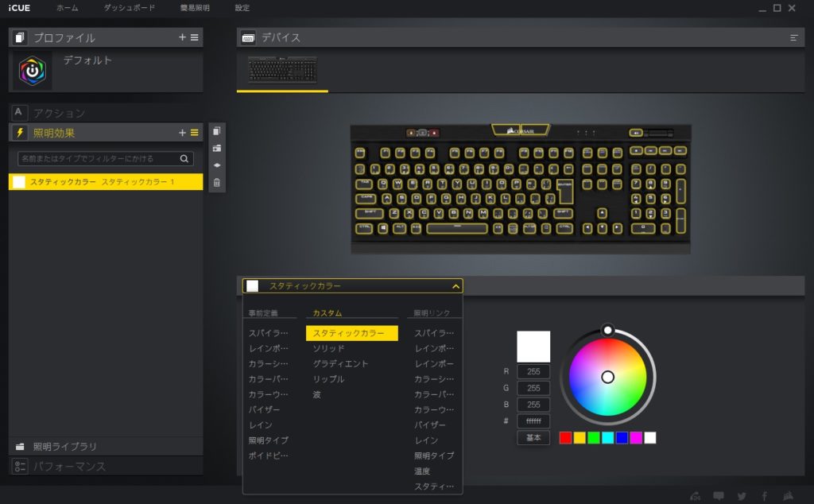Pick the white basic color swatch
The image size is (814, 504).
tap(649, 437)
